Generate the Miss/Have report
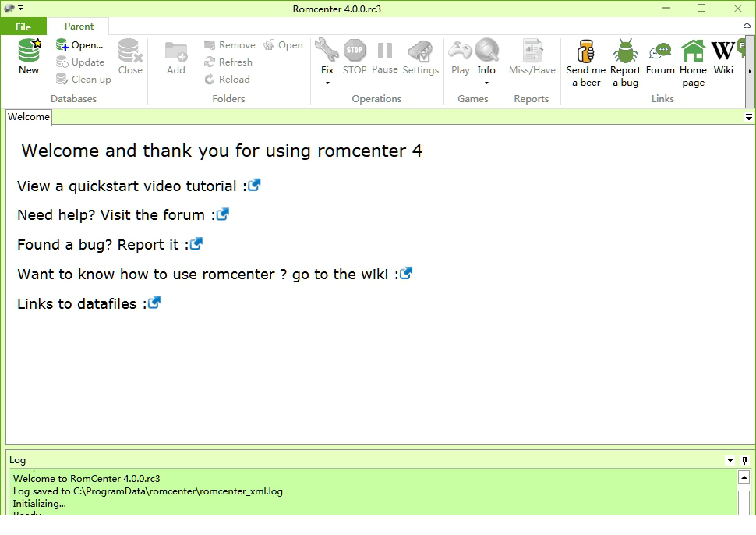 (532, 56)
